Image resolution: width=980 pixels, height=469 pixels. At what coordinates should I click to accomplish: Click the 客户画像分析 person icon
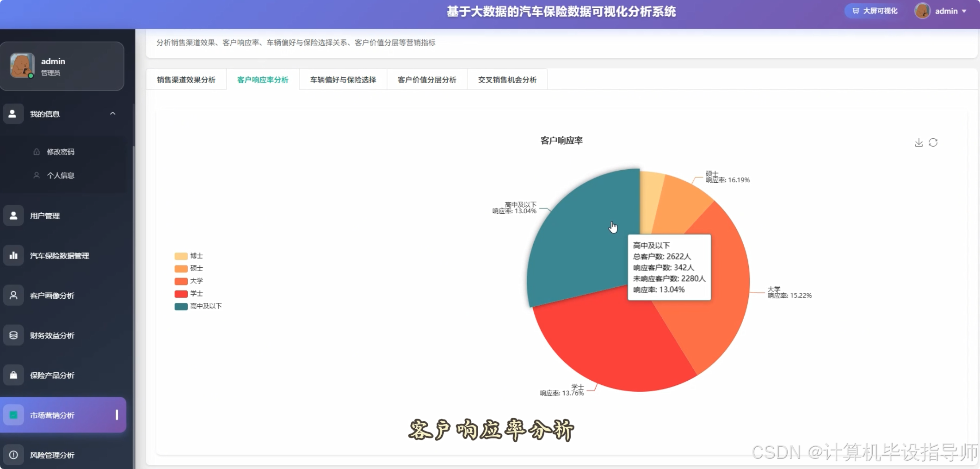[13, 295]
